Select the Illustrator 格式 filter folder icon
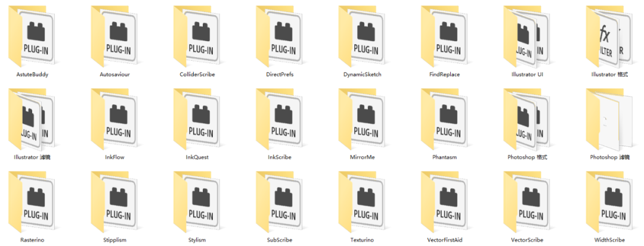 click(609, 36)
